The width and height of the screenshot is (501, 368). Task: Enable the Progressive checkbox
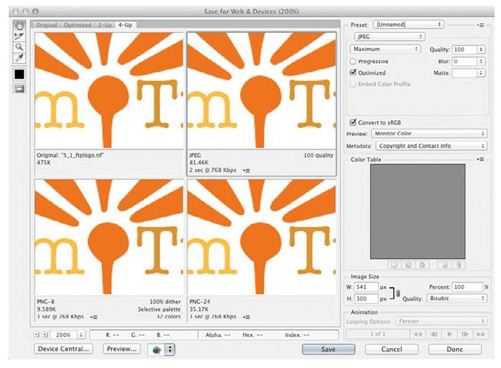tap(353, 62)
